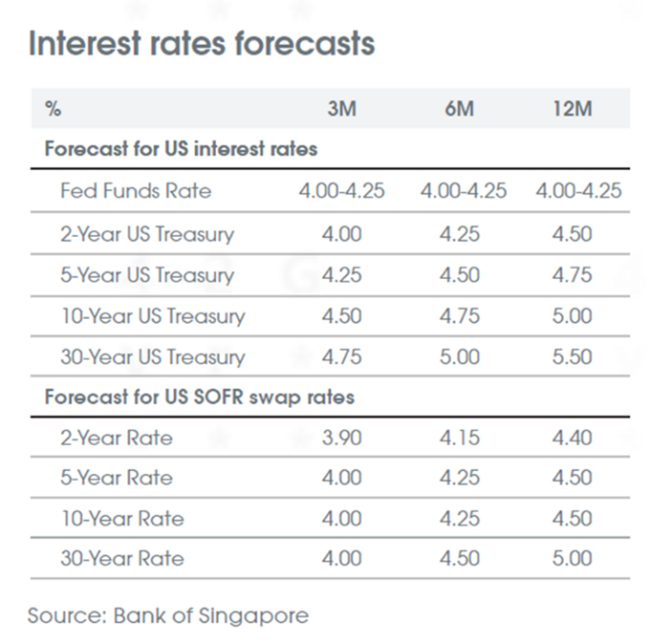Image resolution: width=650 pixels, height=644 pixels.
Task: Click the 4.40 value in the 12M column
Action: click(x=573, y=439)
